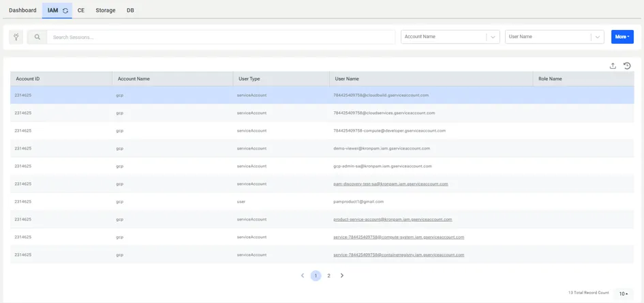The width and height of the screenshot is (644, 303).
Task: Click the IAM tab refresh icon
Action: [65, 11]
